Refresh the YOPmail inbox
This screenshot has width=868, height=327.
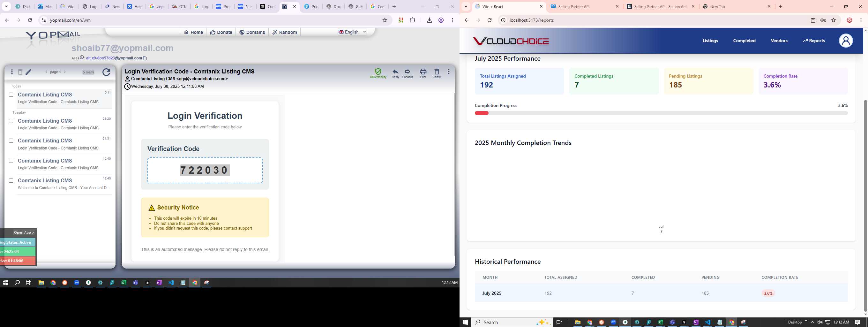tap(106, 72)
